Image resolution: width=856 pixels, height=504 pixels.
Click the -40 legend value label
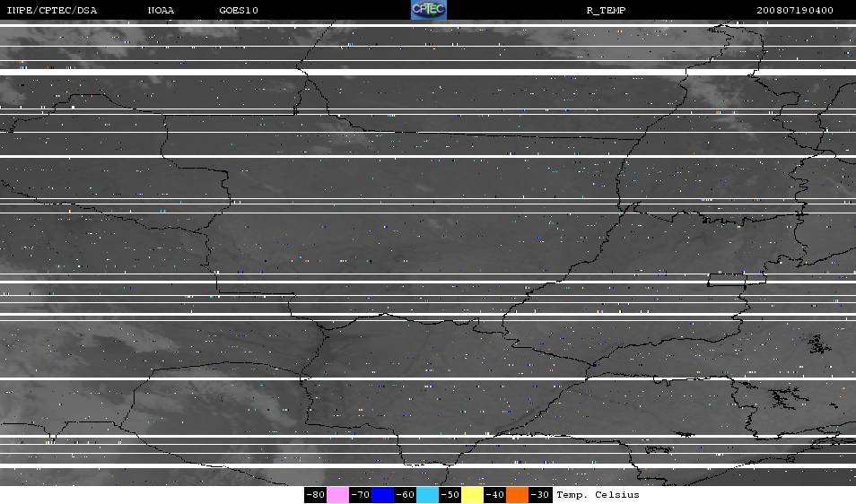495,495
